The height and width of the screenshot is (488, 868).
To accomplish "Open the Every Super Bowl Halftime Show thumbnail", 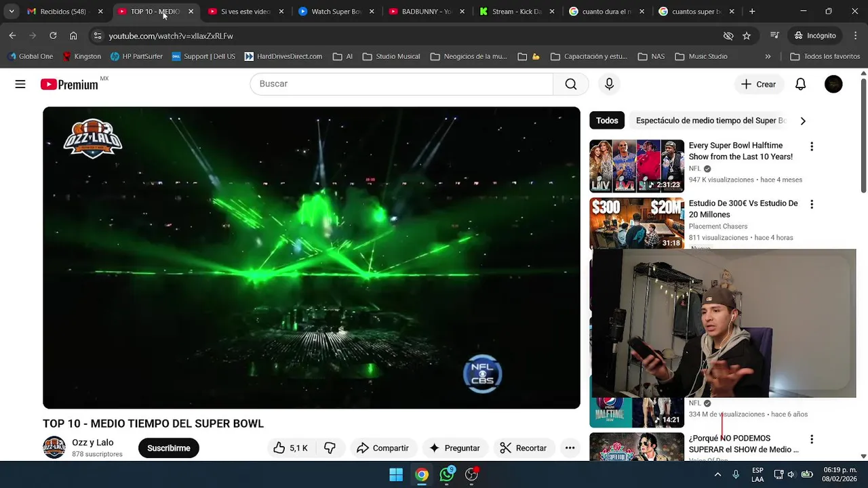I will click(x=637, y=166).
